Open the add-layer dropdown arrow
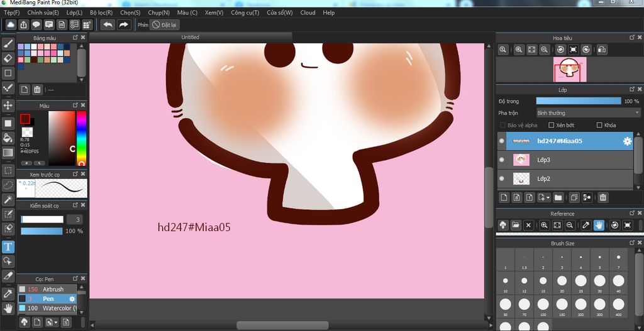644x331 pixels. tap(548, 198)
